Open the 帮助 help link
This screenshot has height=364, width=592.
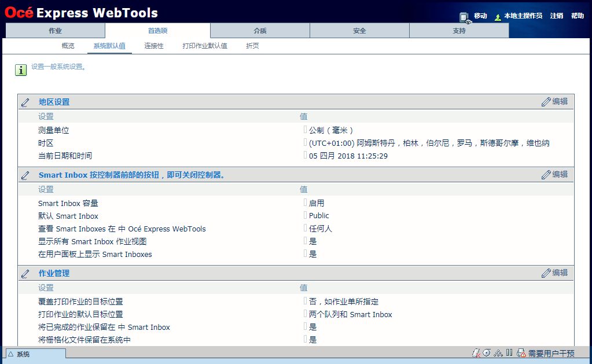[x=578, y=16]
